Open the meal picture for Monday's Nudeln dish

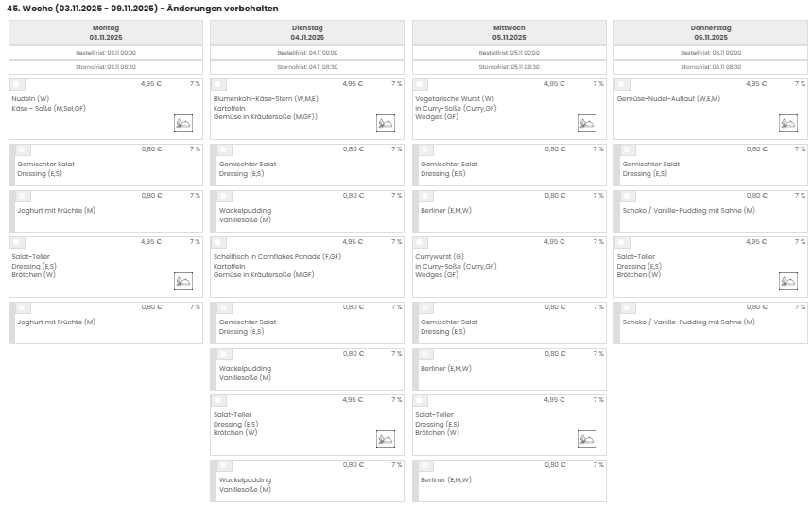(x=183, y=123)
